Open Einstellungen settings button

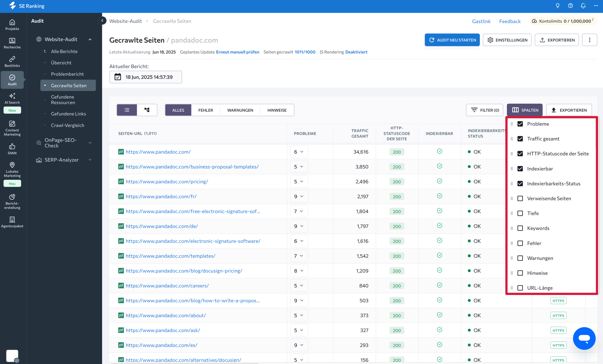[507, 40]
